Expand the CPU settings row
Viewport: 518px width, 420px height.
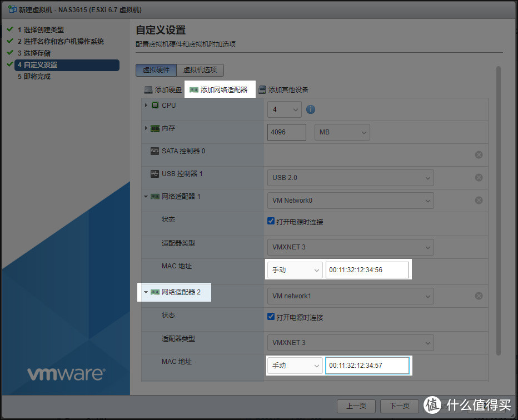pyautogui.click(x=146, y=106)
